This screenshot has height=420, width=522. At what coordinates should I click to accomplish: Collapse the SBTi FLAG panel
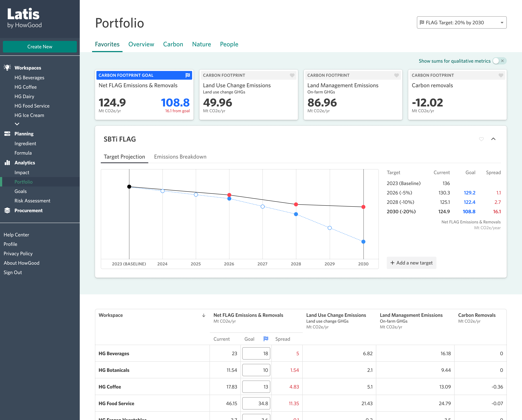point(493,139)
